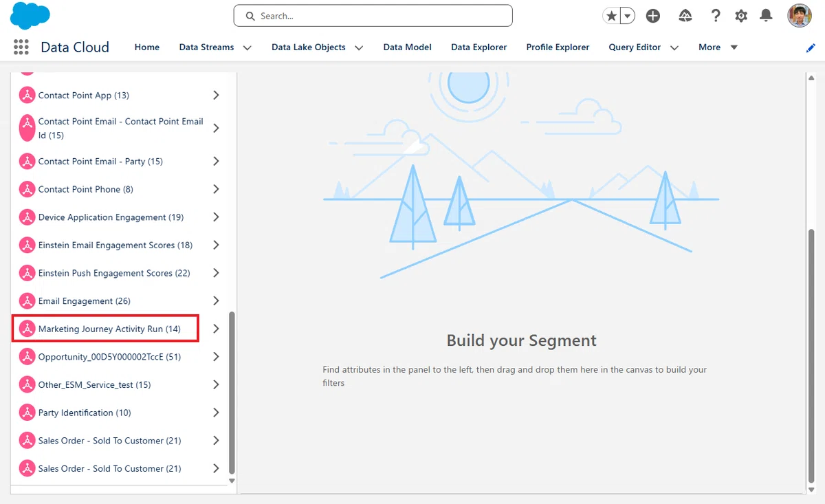This screenshot has width=825, height=504.
Task: Click the Favorites star icon
Action: (x=611, y=16)
